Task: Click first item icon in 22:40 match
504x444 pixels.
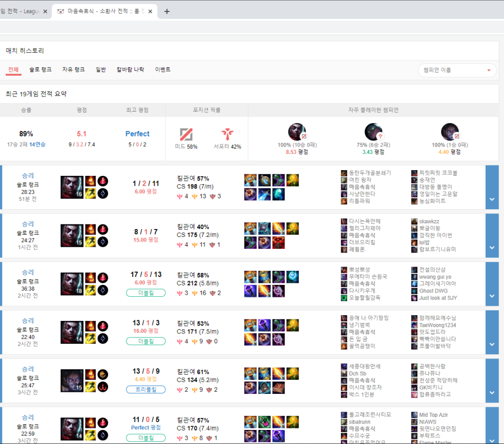Action: click(x=250, y=326)
